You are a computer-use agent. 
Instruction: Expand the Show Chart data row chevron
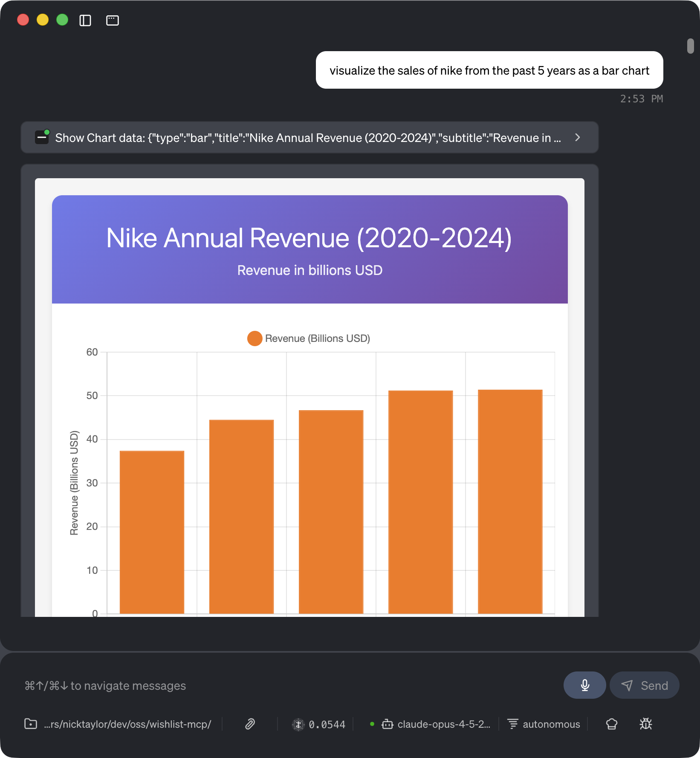tap(577, 138)
